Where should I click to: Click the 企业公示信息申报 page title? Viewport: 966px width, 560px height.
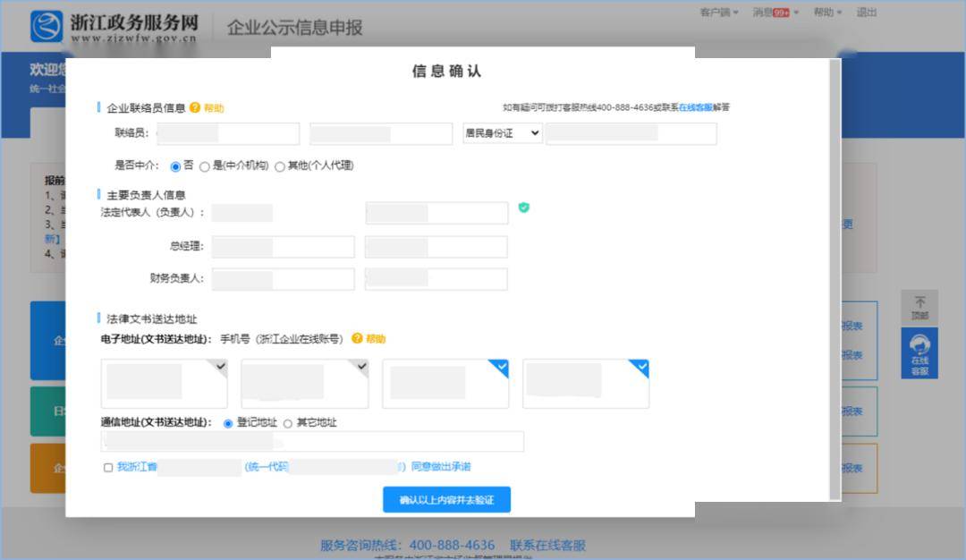tap(294, 28)
